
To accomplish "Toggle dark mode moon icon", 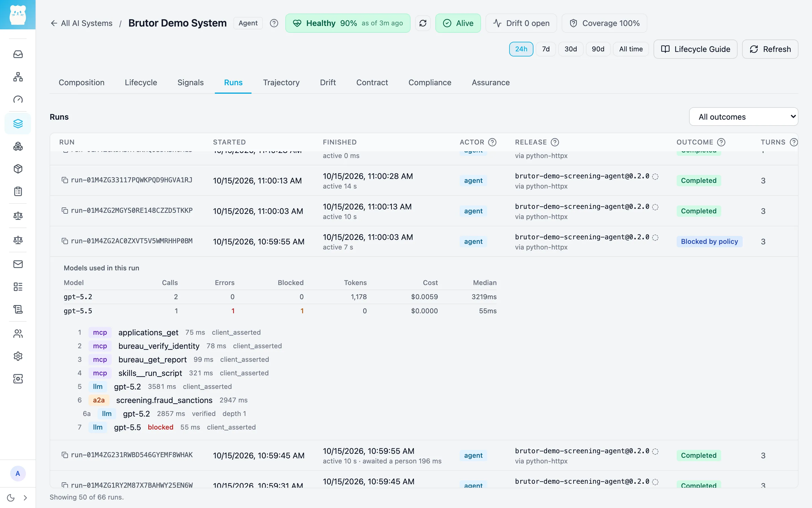I will click(x=11, y=498).
